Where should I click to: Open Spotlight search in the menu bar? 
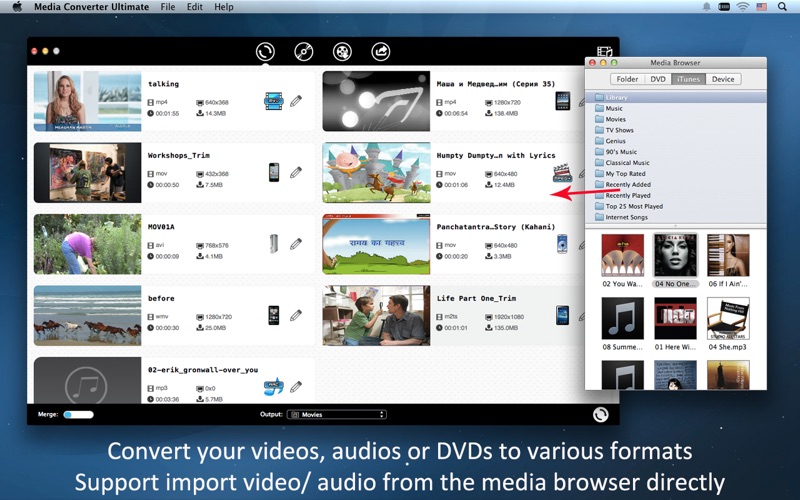[x=782, y=7]
